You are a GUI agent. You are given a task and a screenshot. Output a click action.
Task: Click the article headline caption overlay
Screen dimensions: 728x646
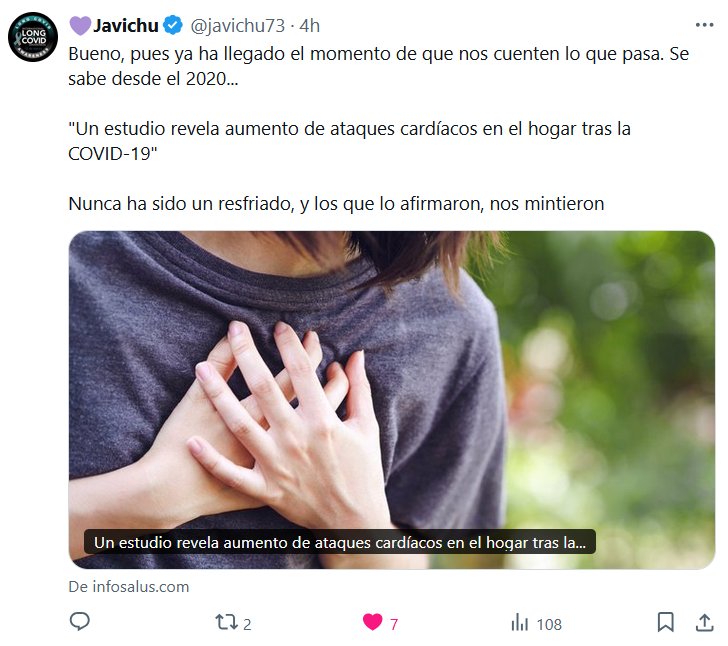(x=340, y=542)
